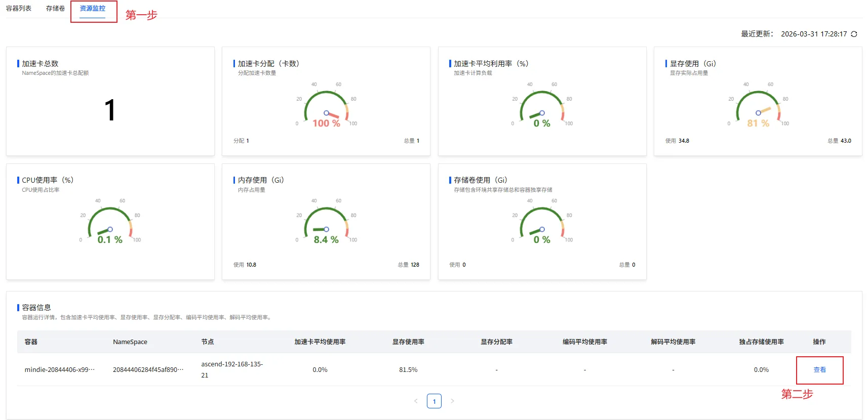Select page 1 in the pagination
The image size is (868, 420).
434,401
